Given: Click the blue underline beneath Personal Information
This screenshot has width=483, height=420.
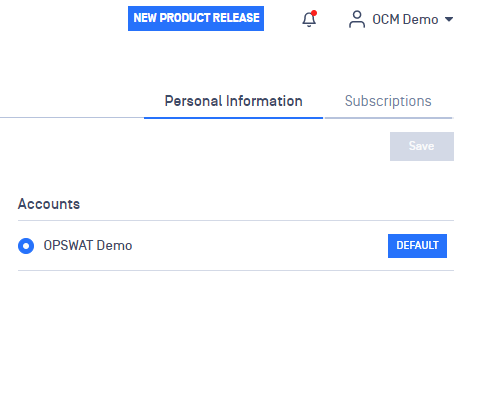Looking at the screenshot, I should click(x=233, y=118).
